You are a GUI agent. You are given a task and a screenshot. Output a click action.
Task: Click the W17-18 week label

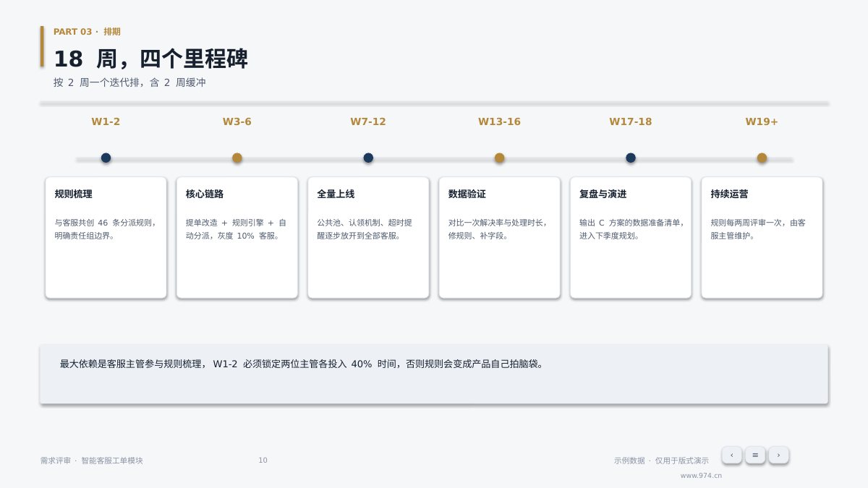[631, 121]
